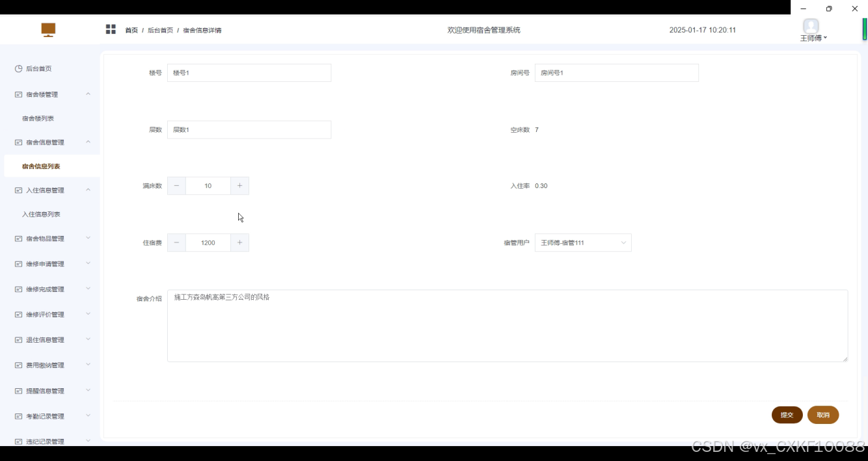Screen dimensions: 868x461
Task: Expand the 宿舍物品管理 chevron
Action: pyautogui.click(x=88, y=238)
